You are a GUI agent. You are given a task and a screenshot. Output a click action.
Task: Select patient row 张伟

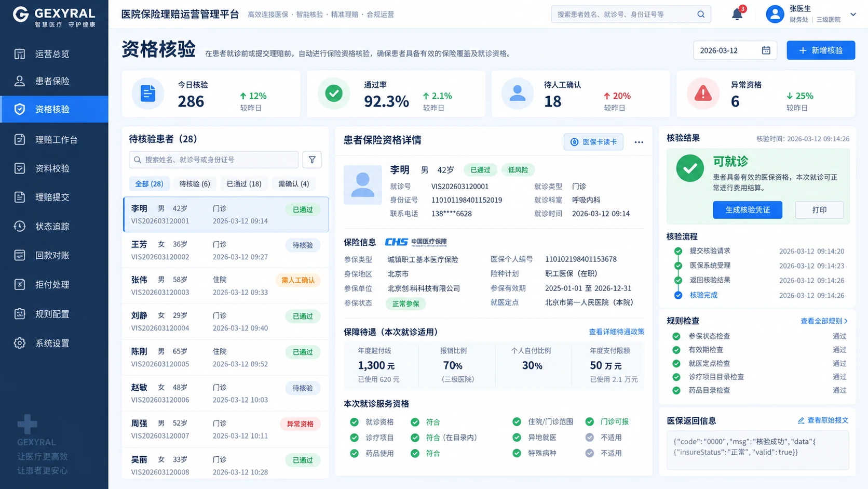(226, 286)
